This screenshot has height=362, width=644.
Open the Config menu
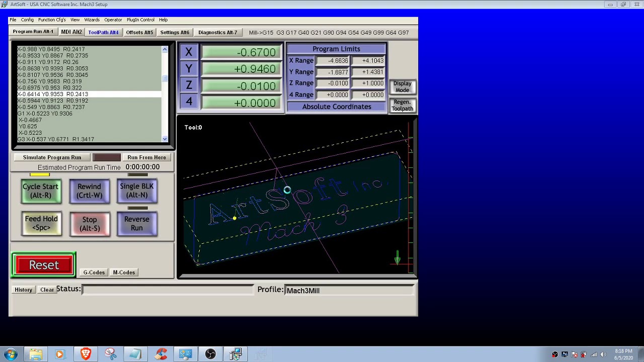(27, 20)
